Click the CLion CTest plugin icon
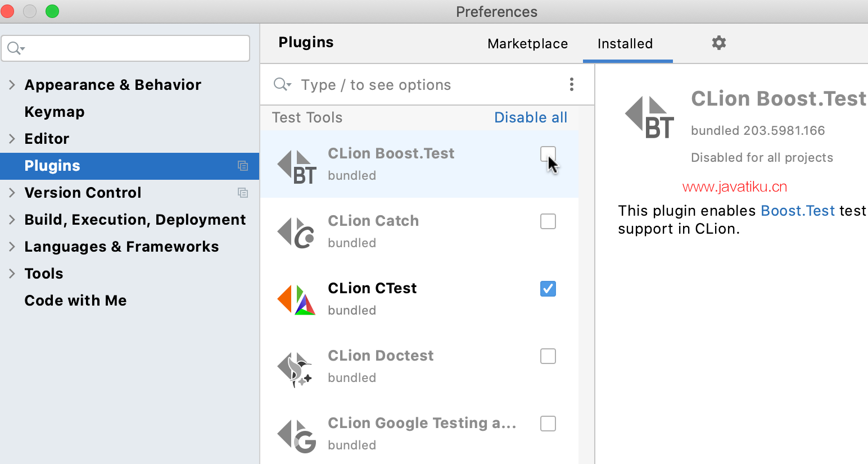 click(x=296, y=300)
